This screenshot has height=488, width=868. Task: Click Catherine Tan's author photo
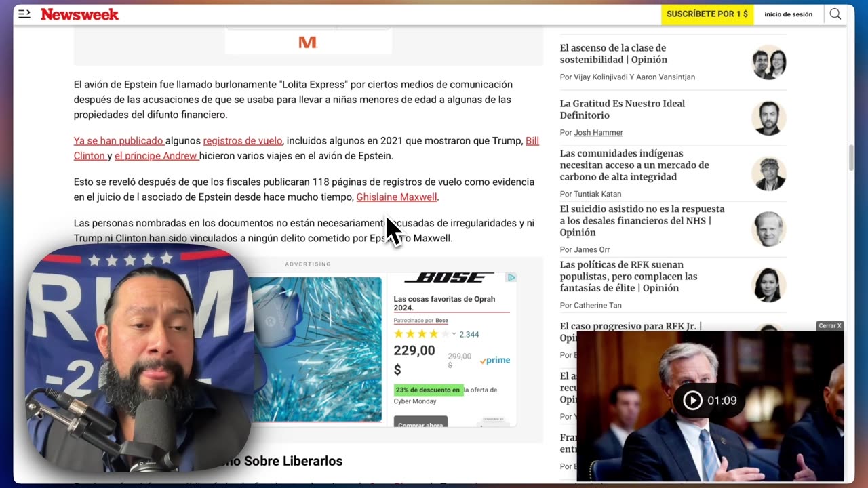pos(769,285)
